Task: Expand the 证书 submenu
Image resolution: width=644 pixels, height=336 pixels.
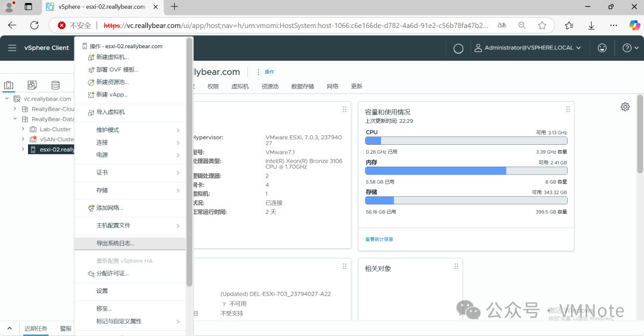Action: (130, 173)
